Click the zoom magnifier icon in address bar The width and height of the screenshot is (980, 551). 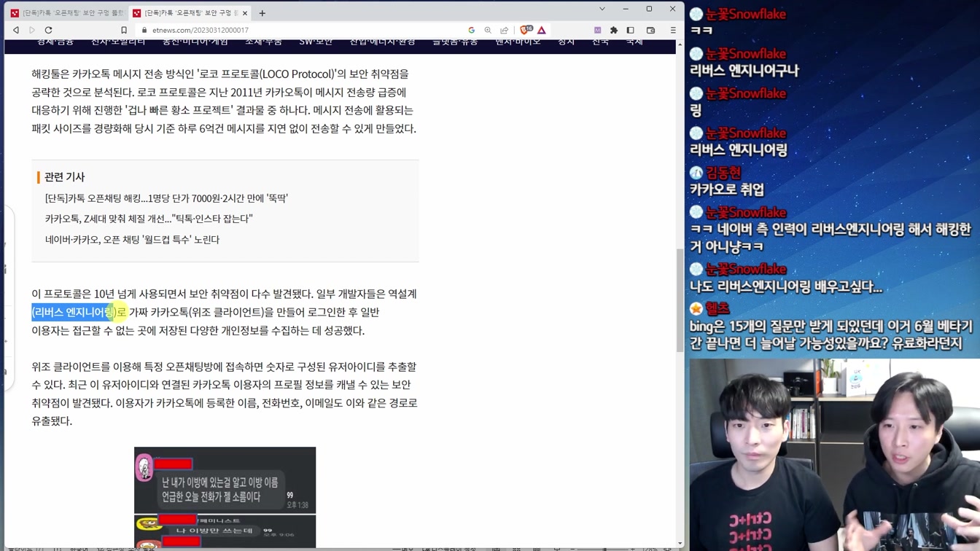(x=488, y=31)
